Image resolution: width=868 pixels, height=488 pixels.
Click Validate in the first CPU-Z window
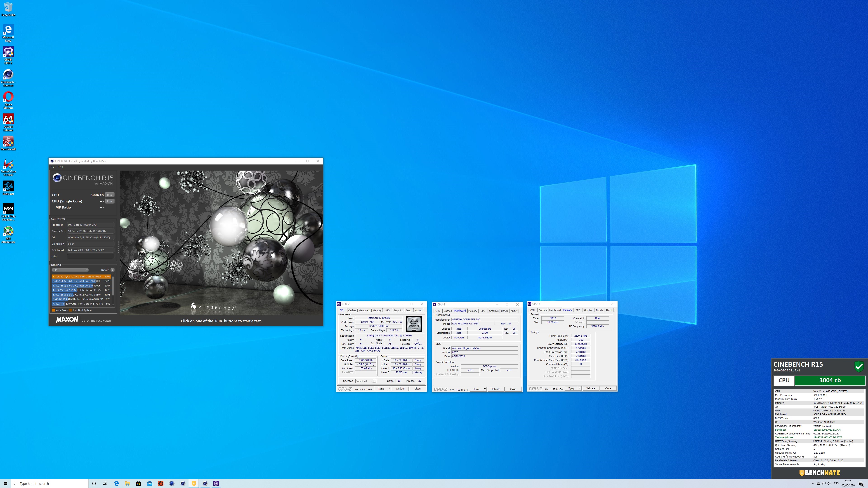pos(400,389)
